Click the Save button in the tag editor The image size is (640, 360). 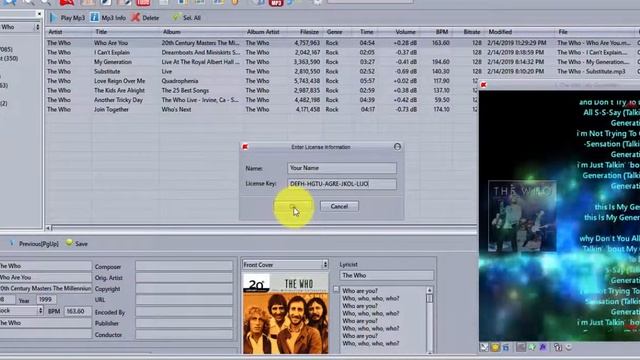click(77, 243)
